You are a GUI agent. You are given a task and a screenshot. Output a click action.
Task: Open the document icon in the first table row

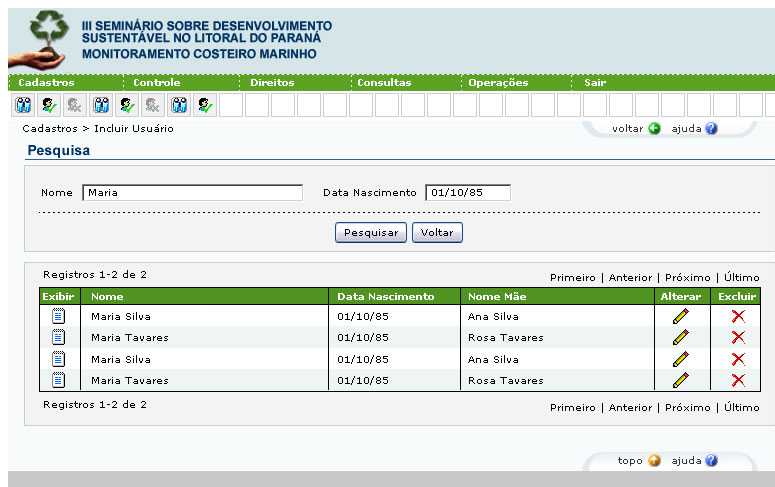coord(58,316)
